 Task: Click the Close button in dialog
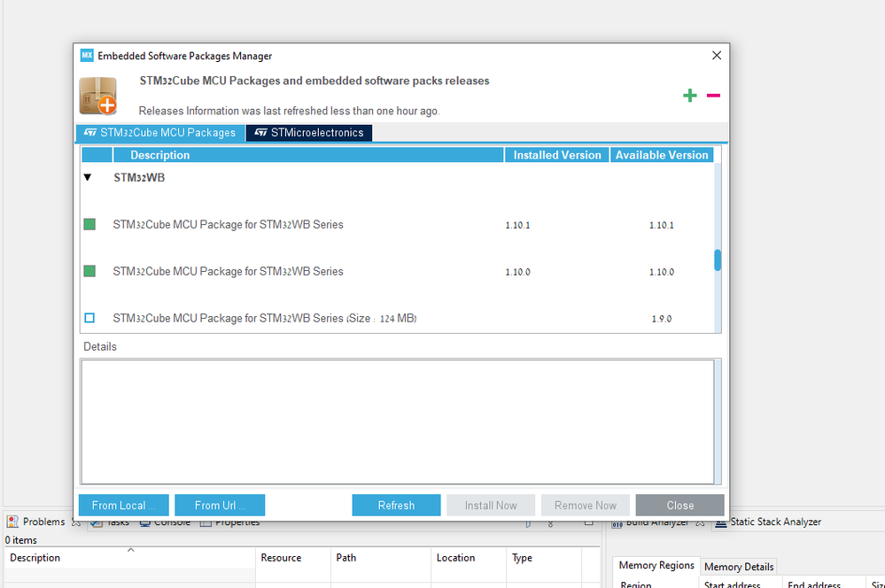tap(679, 505)
